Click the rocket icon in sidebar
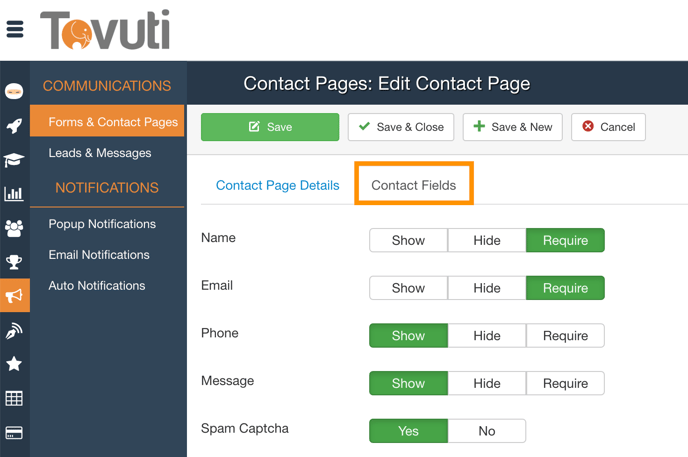 (14, 126)
